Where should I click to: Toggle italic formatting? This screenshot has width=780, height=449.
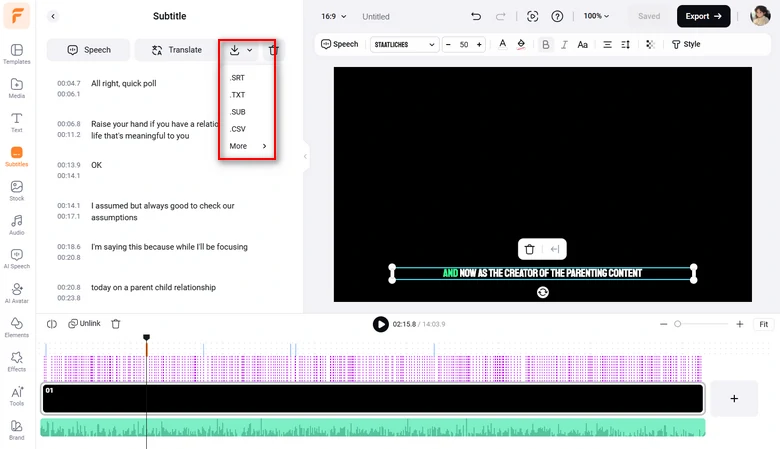point(564,44)
